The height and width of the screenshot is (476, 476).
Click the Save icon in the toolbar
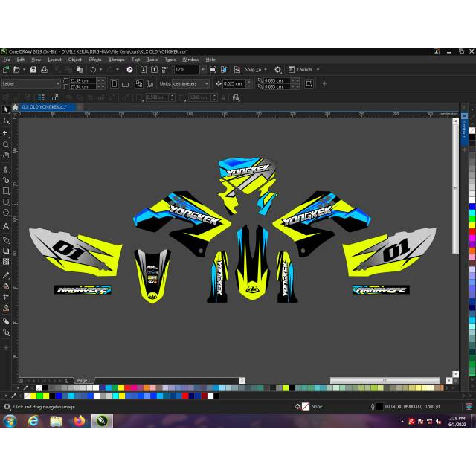34,69
